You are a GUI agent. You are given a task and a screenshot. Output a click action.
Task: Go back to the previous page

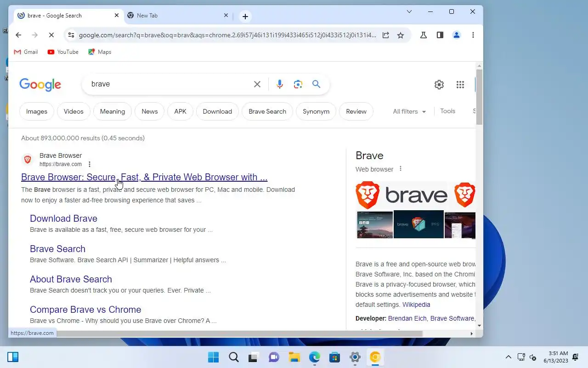[x=18, y=35]
